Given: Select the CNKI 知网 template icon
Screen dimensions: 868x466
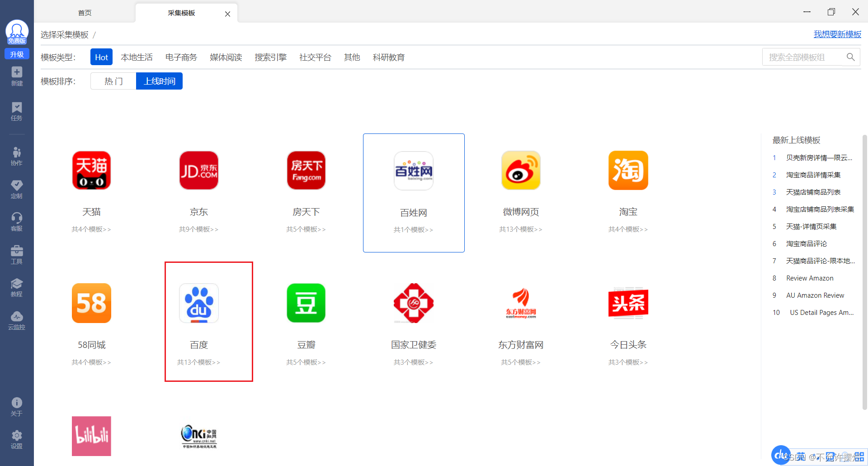Looking at the screenshot, I should (x=199, y=436).
